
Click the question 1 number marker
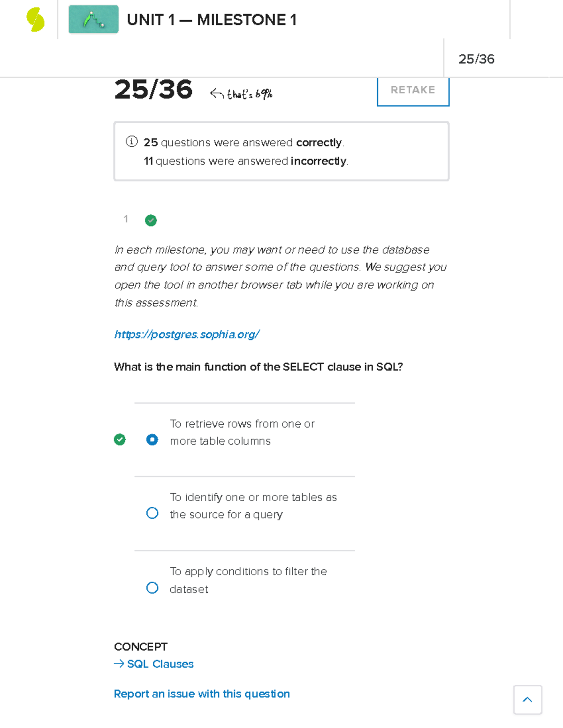[126, 219]
